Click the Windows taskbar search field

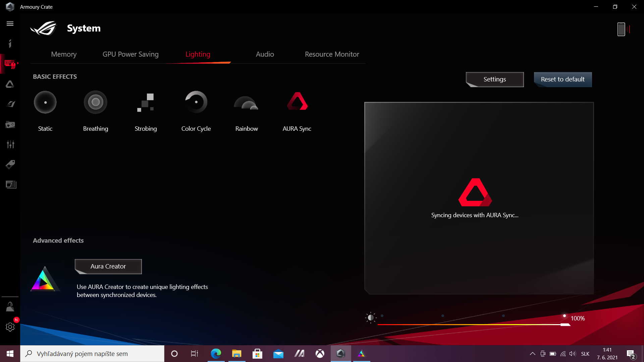(x=92, y=354)
